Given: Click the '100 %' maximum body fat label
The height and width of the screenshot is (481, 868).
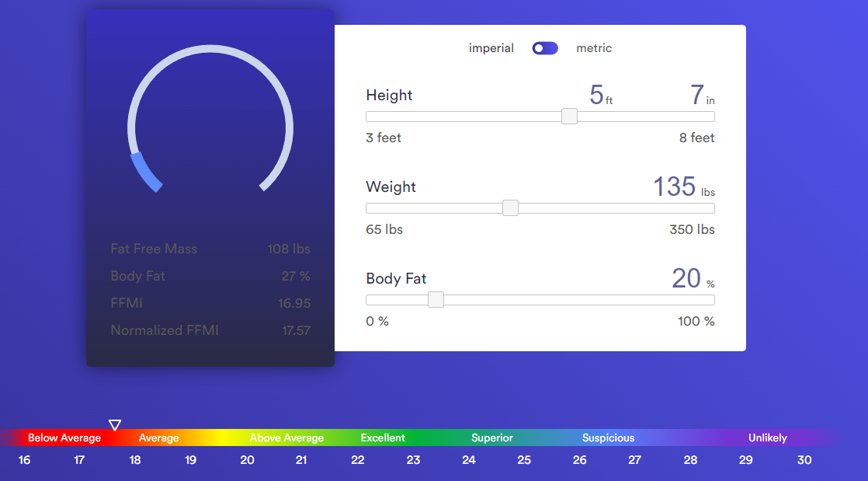Looking at the screenshot, I should [x=696, y=322].
